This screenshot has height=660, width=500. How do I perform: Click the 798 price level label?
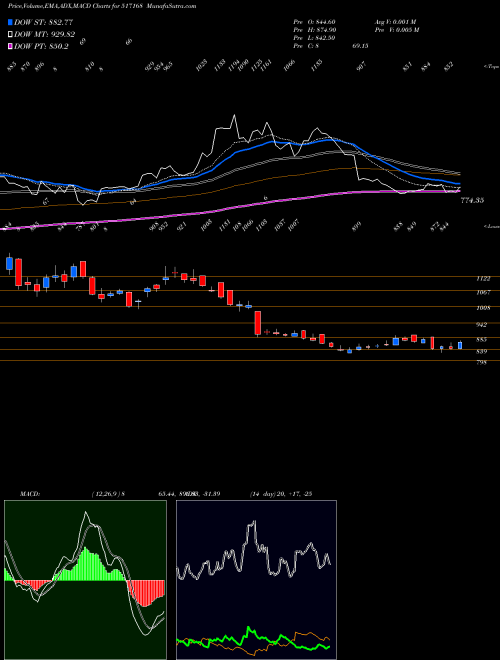point(481,362)
